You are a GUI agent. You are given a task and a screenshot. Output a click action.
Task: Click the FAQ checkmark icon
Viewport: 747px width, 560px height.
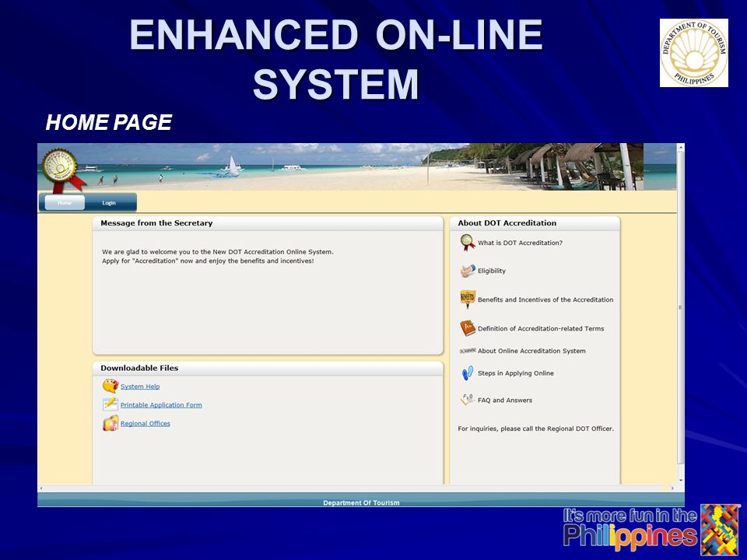[468, 399]
